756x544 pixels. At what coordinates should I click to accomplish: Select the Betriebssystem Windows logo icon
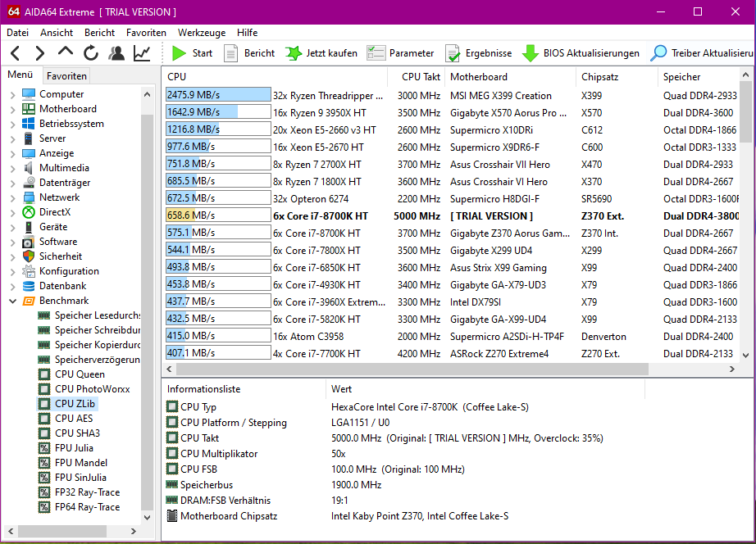tap(29, 124)
